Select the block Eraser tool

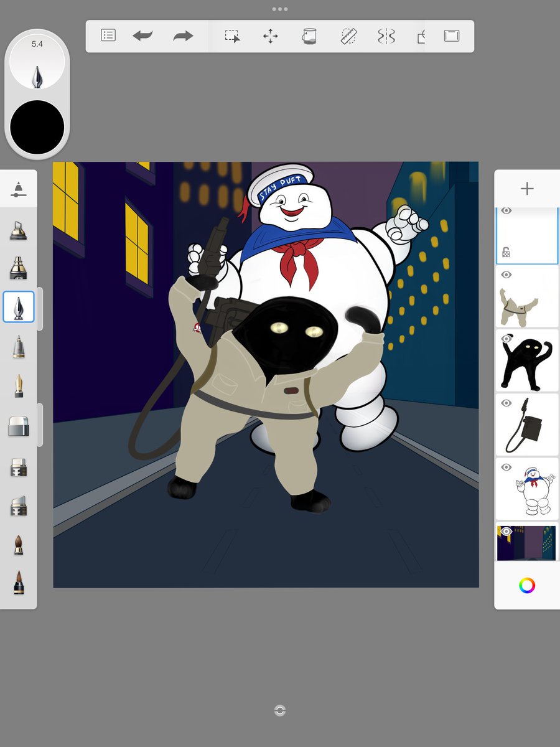pos(19,427)
